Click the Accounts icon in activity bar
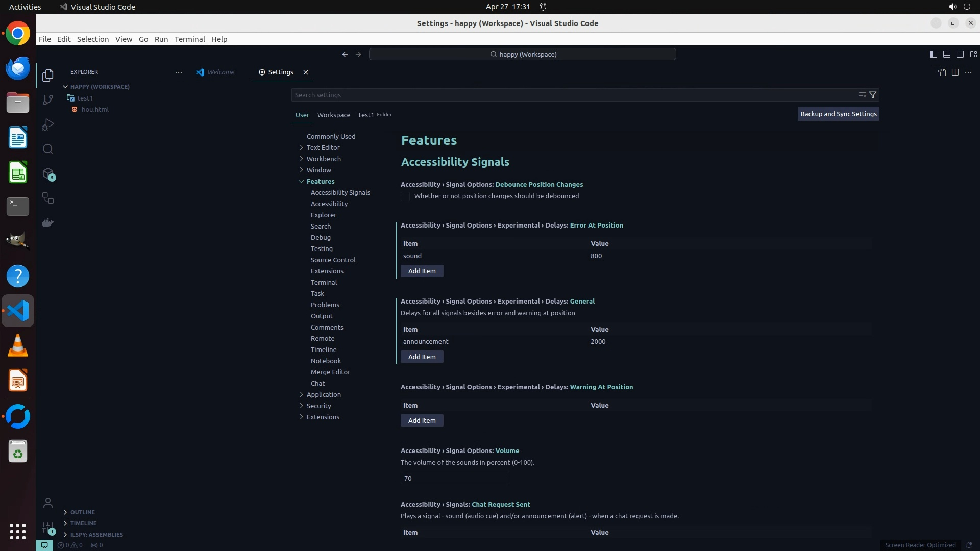Screen dimensions: 980x551 48,503
